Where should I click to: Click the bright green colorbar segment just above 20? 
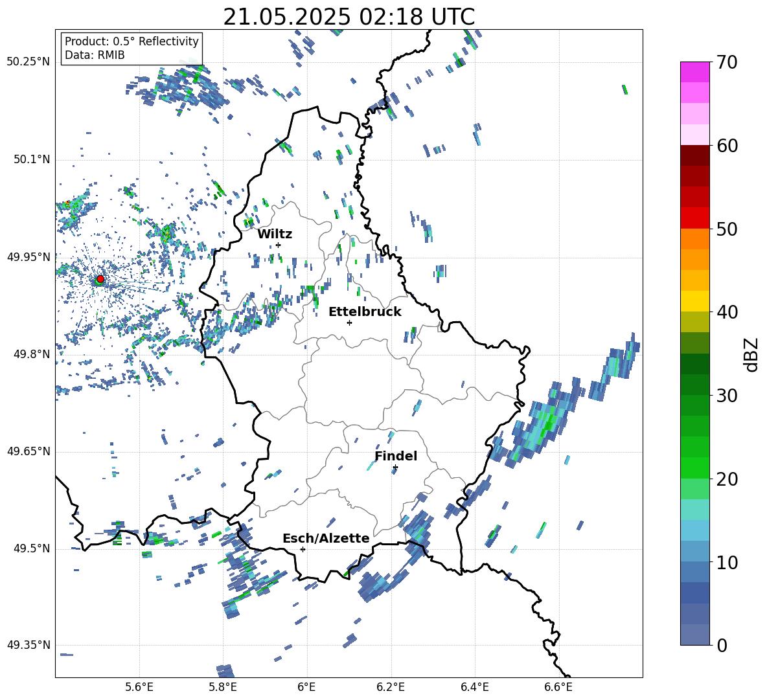tap(694, 468)
